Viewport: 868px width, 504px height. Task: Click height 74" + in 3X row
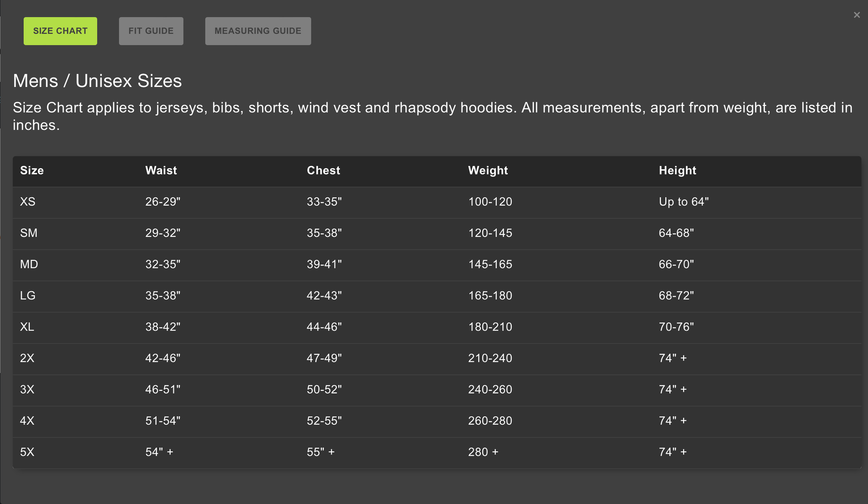(673, 390)
